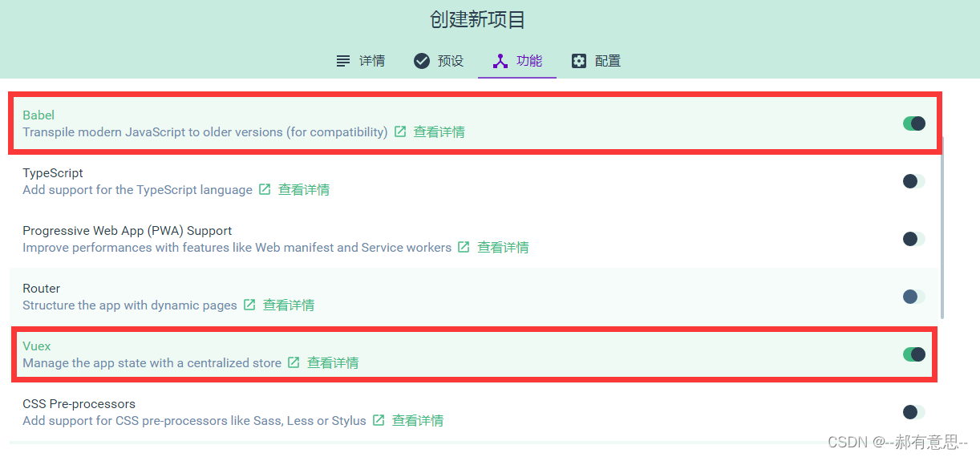Viewport: 980px width, 457px height.
Task: Click 'Add support for the TypeScript language' text
Action: pyautogui.click(x=138, y=190)
